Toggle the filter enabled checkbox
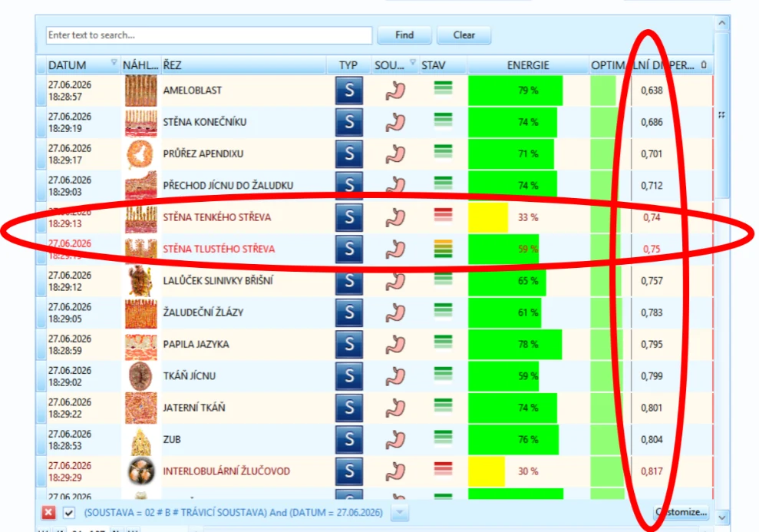Image resolution: width=759 pixels, height=532 pixels. pos(69,512)
